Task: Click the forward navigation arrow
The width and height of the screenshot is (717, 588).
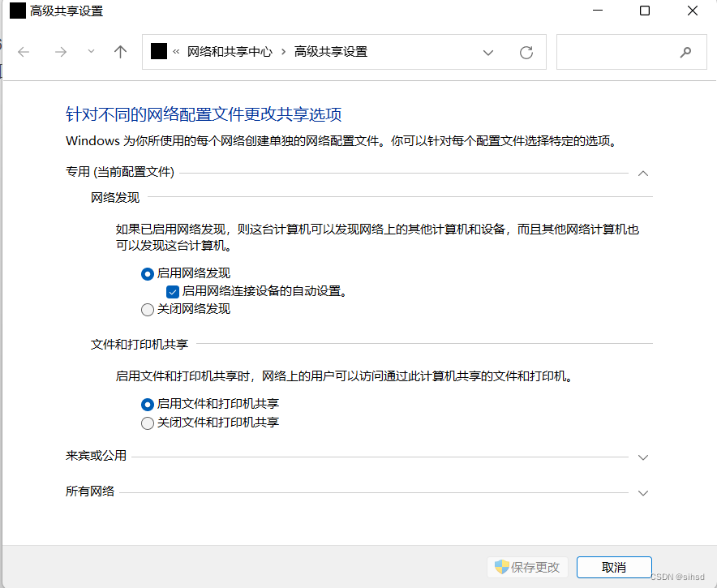Action: tap(60, 52)
